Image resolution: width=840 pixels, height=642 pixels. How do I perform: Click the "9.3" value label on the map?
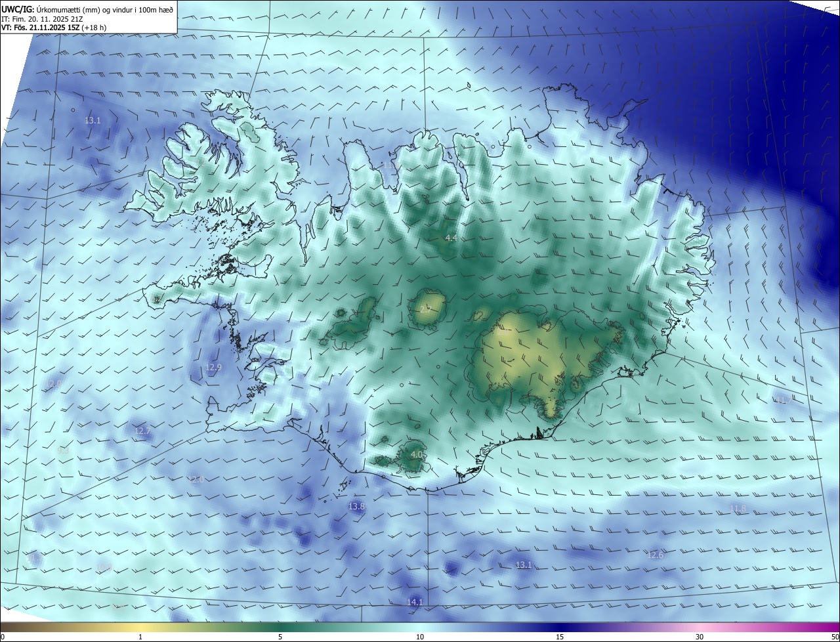tap(63, 450)
